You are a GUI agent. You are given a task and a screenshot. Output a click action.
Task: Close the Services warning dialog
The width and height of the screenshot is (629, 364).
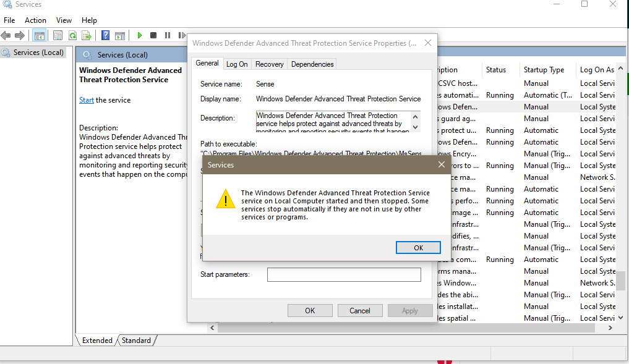point(441,165)
